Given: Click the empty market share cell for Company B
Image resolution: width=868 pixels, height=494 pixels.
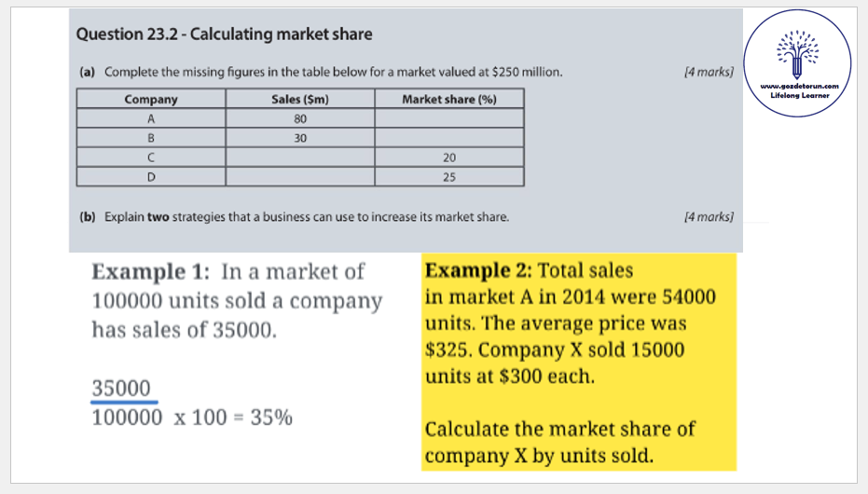Looking at the screenshot, I should [x=448, y=138].
